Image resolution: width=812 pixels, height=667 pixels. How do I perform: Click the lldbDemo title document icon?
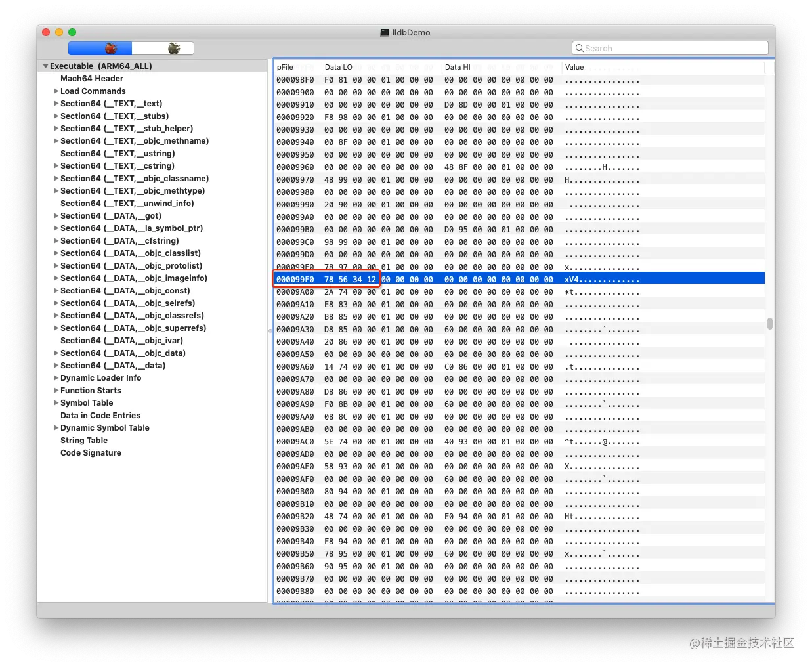tap(385, 32)
